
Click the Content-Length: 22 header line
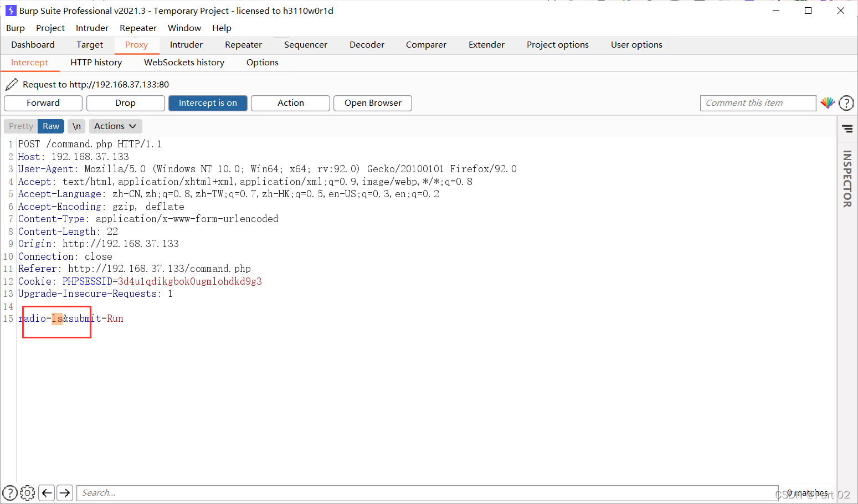tap(68, 232)
